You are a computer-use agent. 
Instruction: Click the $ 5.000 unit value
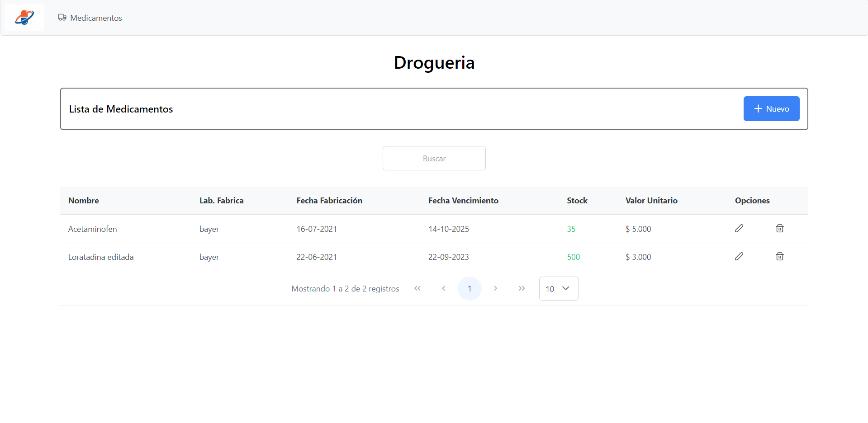click(638, 229)
